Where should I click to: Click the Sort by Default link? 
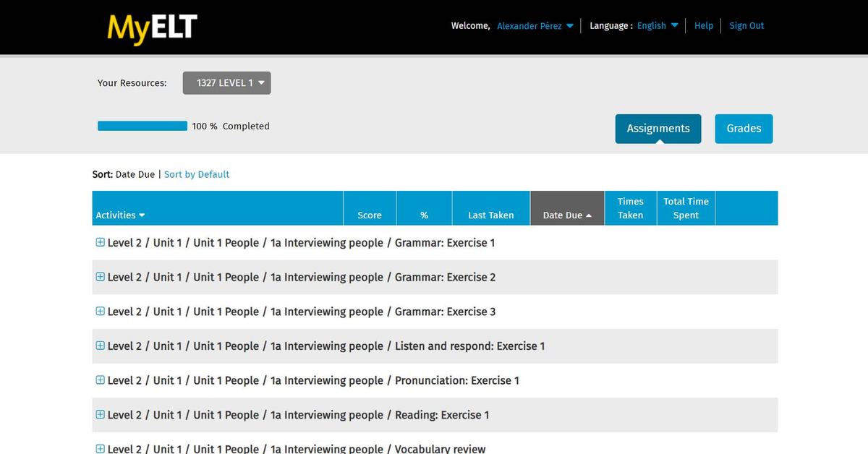(x=197, y=174)
